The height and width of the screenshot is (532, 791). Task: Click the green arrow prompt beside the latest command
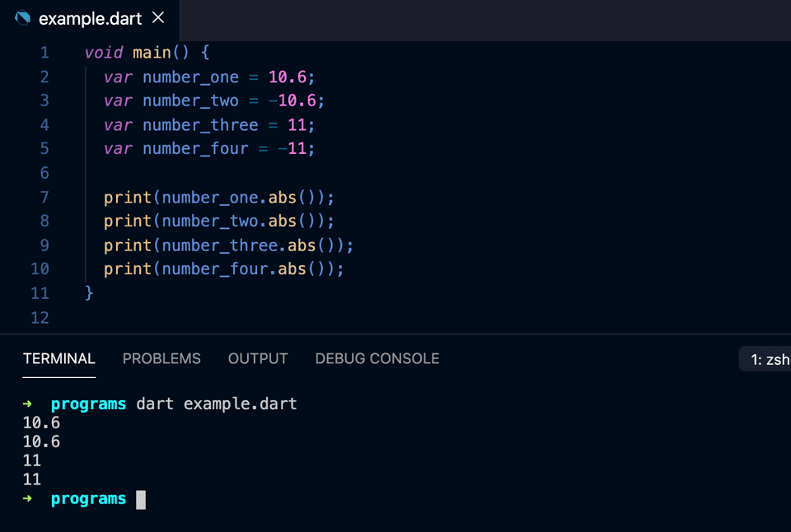pyautogui.click(x=27, y=498)
